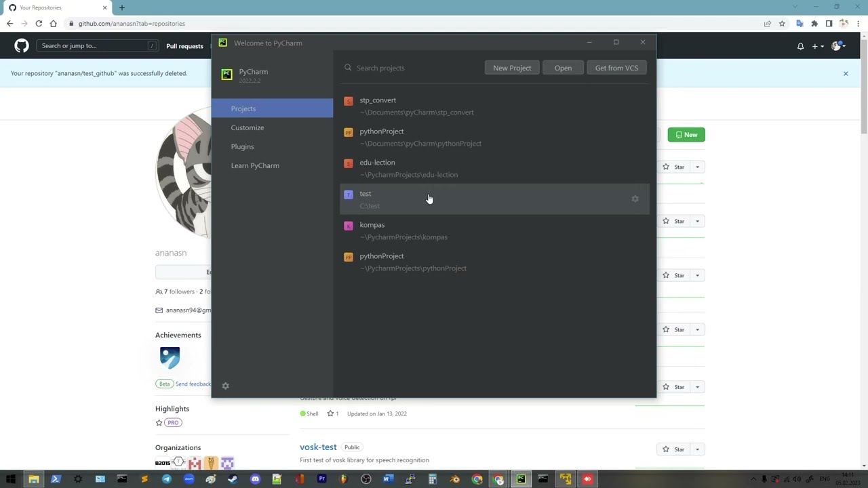Click green New repository button
Viewport: 868px width, 488px height.
pyautogui.click(x=686, y=135)
